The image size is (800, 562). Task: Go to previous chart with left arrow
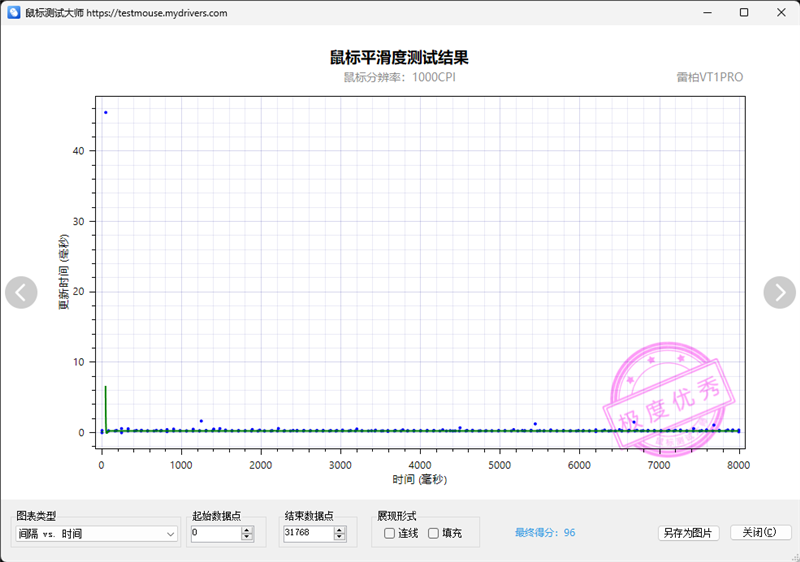21,292
